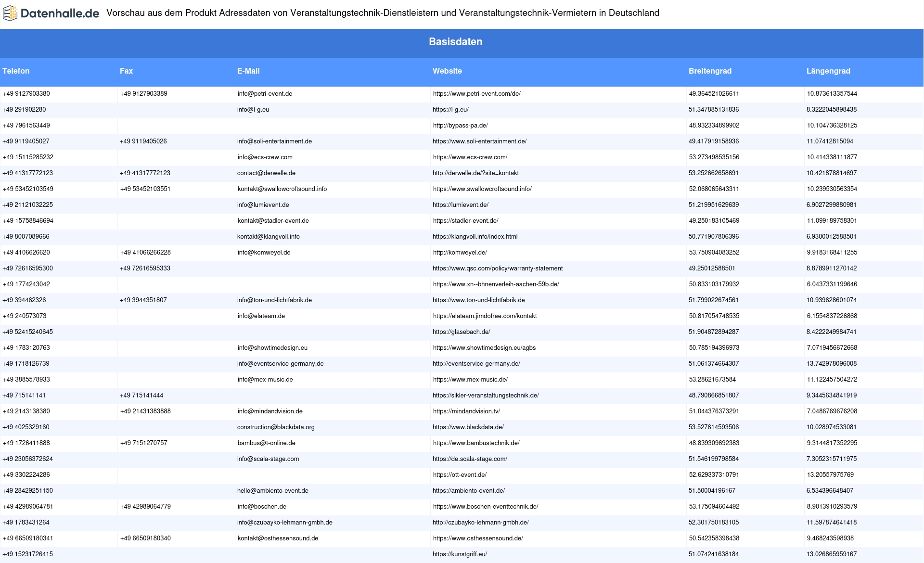Click email bambus@t-online.de

click(266, 443)
